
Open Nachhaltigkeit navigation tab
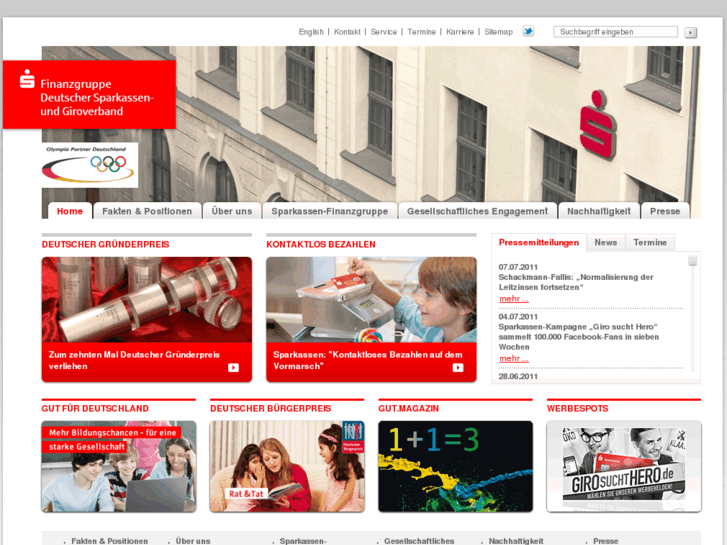pyautogui.click(x=599, y=211)
